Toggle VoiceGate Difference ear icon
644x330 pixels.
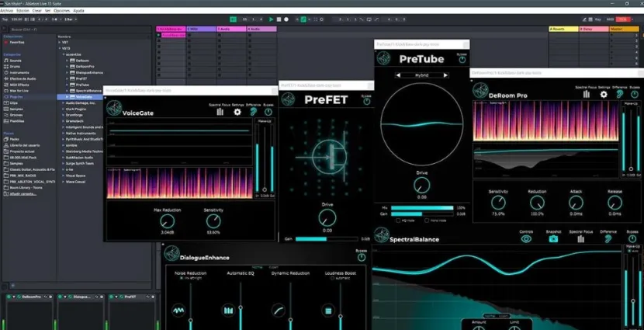[x=254, y=112]
